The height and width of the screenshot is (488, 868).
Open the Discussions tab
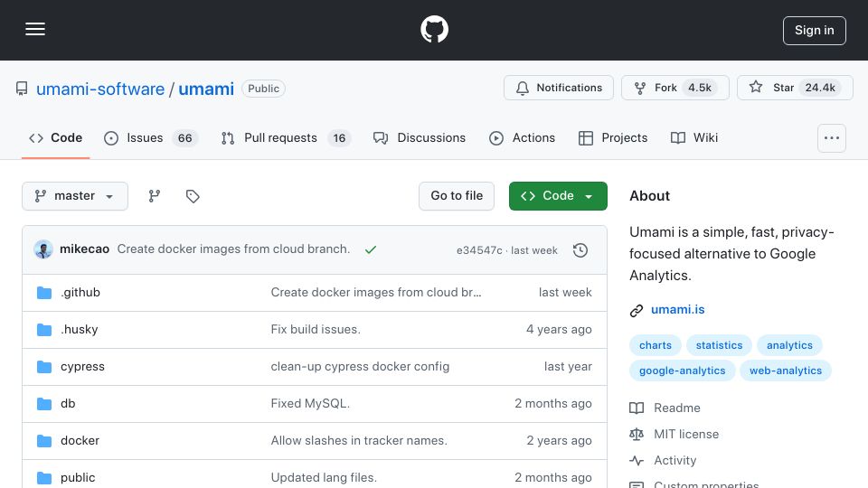[419, 137]
